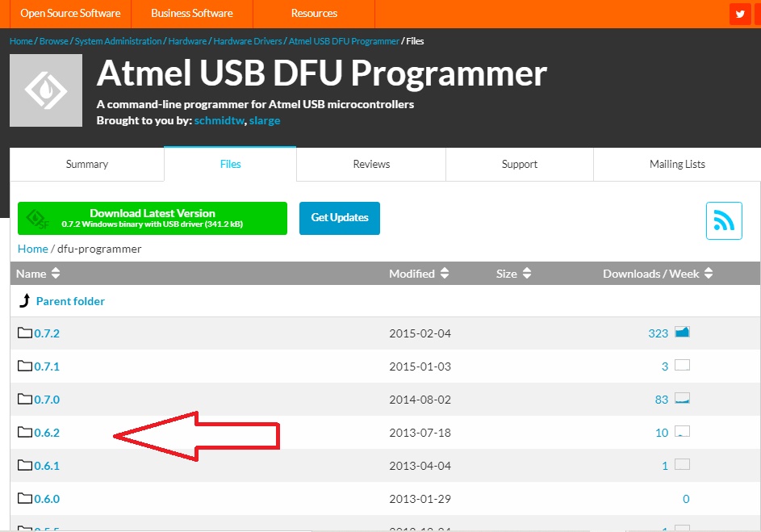Open the 0.7.0 folder link
This screenshot has width=761, height=532.
pos(47,400)
